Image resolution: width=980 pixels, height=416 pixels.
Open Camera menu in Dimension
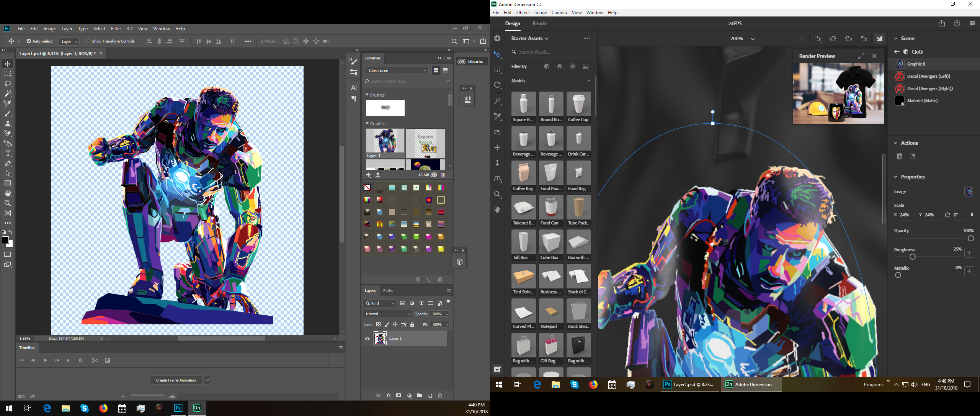(559, 13)
